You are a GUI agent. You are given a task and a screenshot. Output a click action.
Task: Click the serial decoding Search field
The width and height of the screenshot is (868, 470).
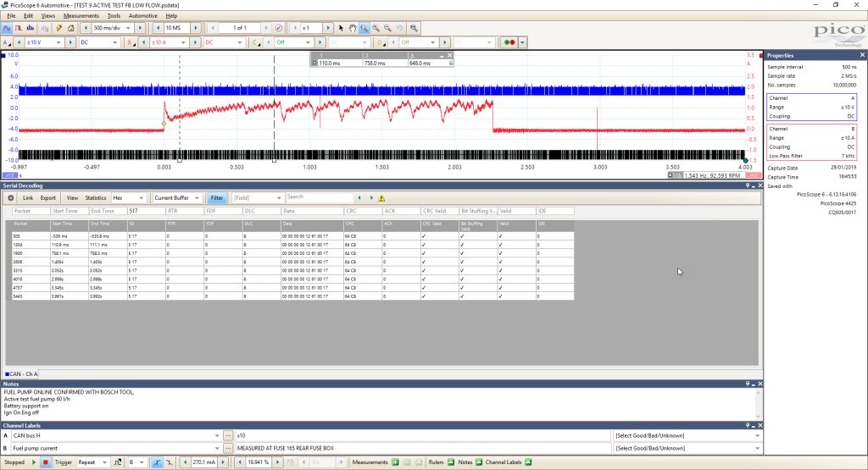tap(320, 196)
